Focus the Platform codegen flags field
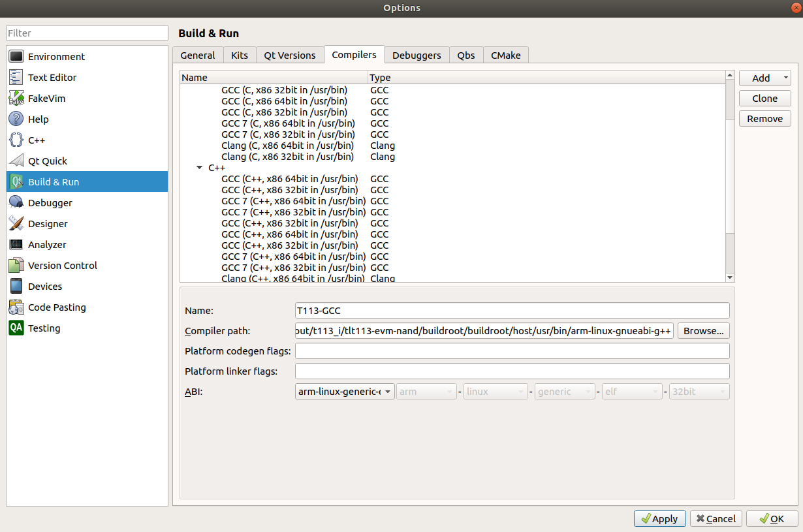Screen dimensions: 803x532 point(512,351)
